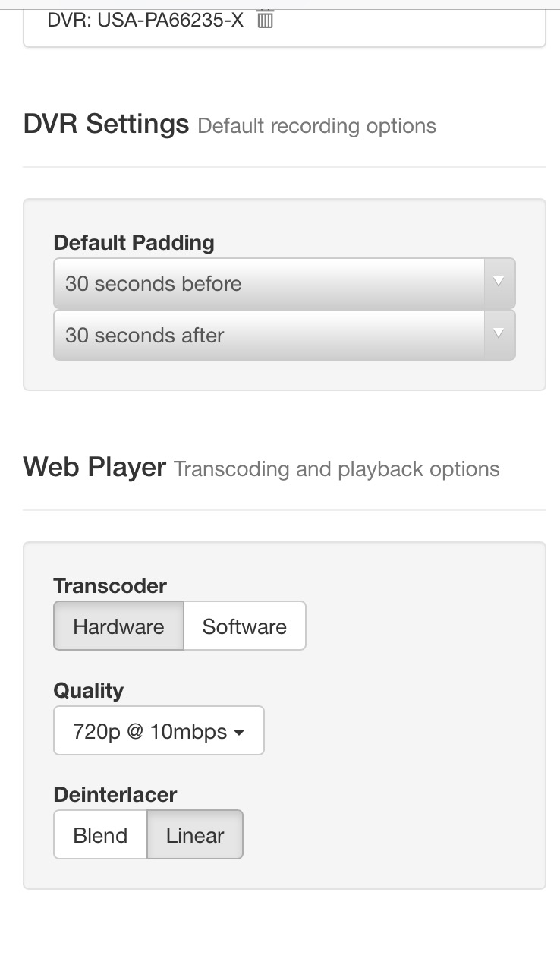Viewport: 560px width, 962px height.
Task: Click the Quality label
Action: point(89,690)
